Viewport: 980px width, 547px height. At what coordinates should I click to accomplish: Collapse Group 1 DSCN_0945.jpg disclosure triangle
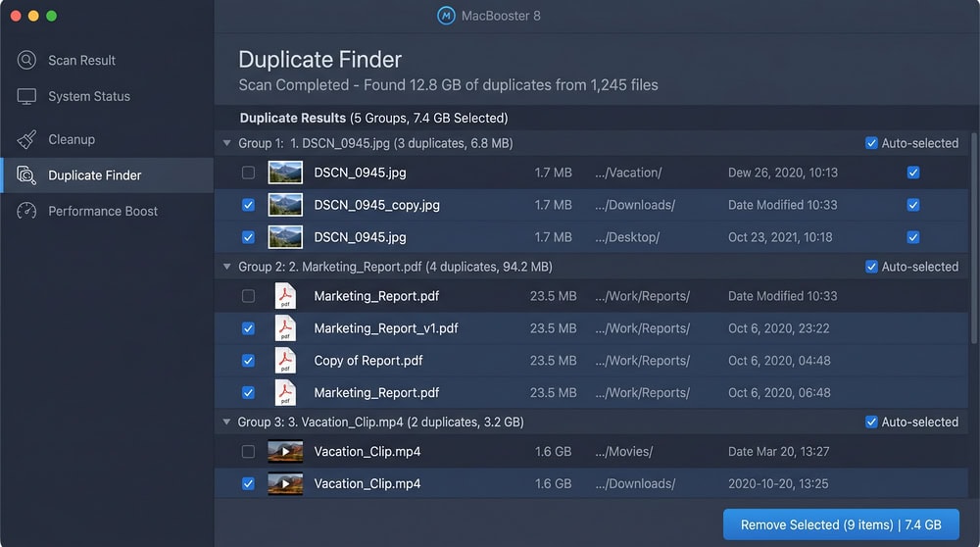pos(227,143)
